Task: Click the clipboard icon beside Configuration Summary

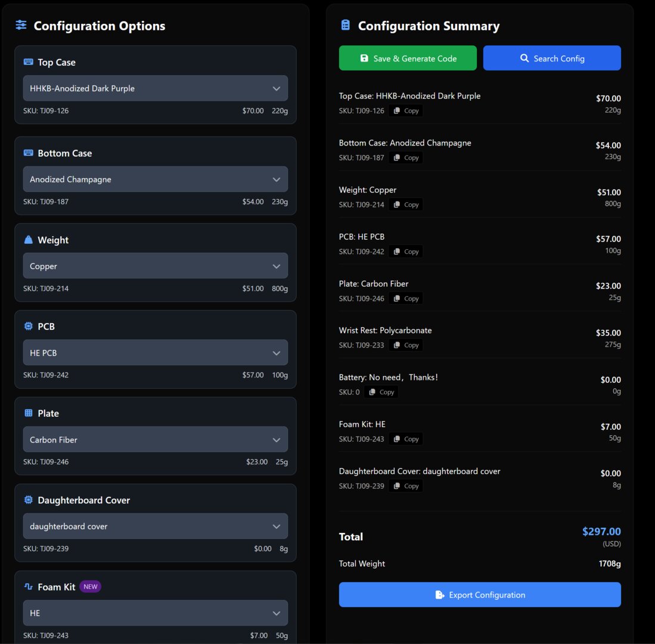Action: pos(346,25)
